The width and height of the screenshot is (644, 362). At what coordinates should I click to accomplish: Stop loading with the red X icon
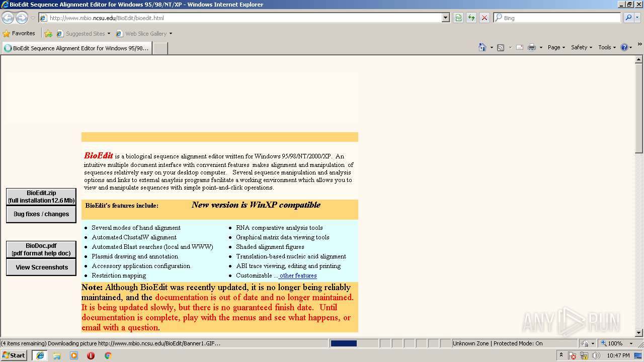click(x=484, y=18)
